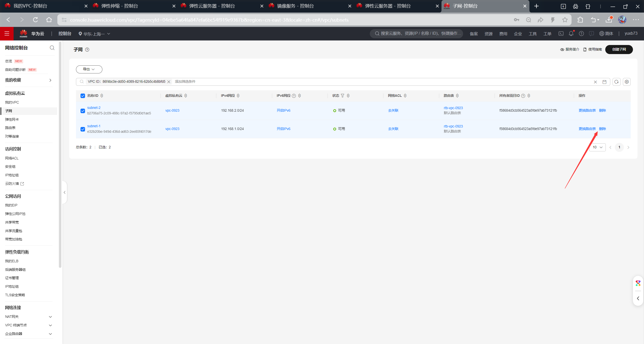644x344 pixels.
Task: Click the sidebar search magnifier icon
Action: point(52,48)
